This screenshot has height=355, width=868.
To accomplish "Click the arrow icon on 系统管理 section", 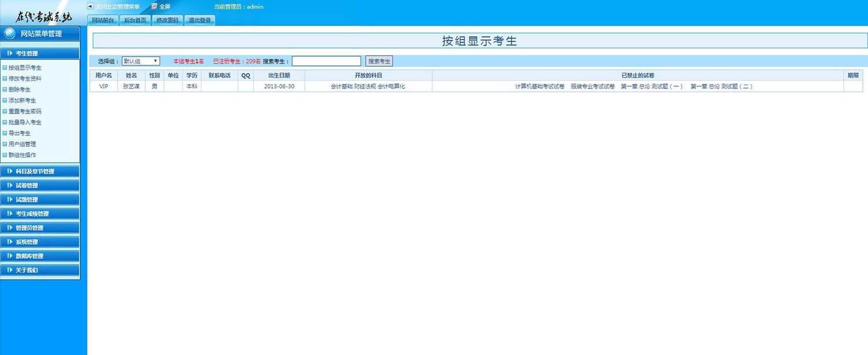I will (9, 241).
